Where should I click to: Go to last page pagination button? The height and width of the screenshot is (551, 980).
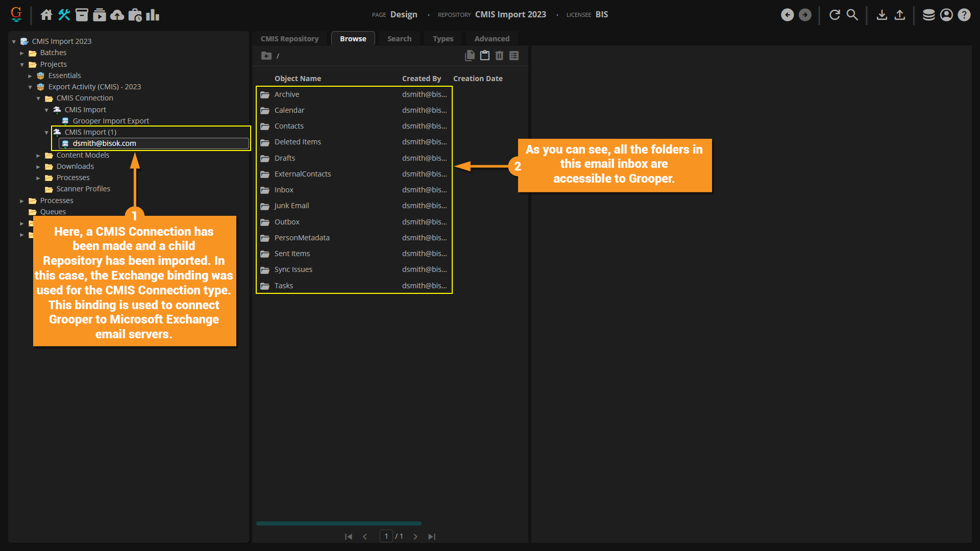click(x=432, y=537)
